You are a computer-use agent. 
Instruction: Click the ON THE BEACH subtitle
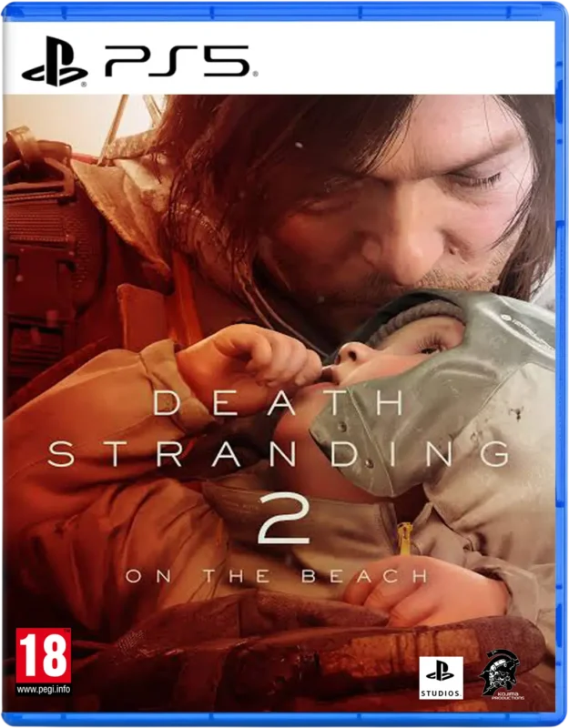[x=276, y=576]
